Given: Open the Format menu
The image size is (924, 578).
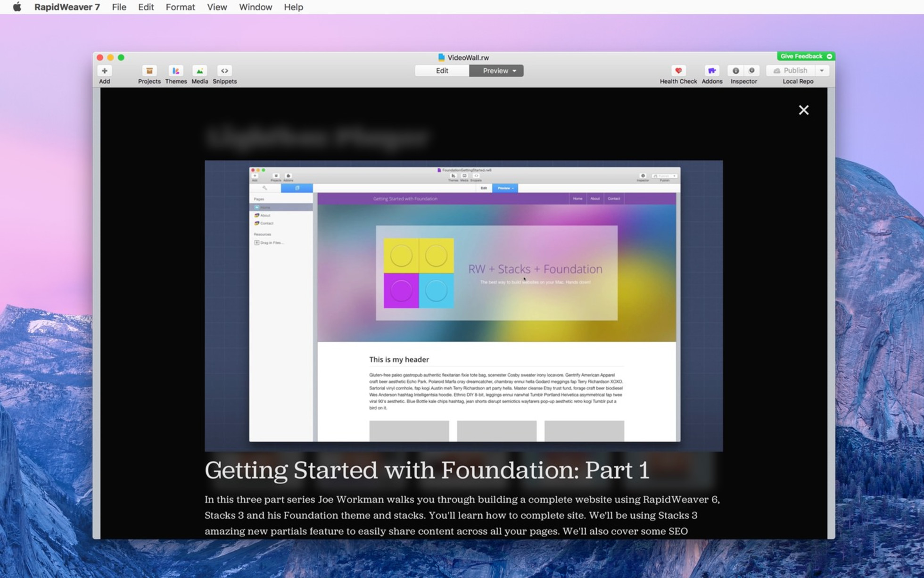Looking at the screenshot, I should (180, 7).
